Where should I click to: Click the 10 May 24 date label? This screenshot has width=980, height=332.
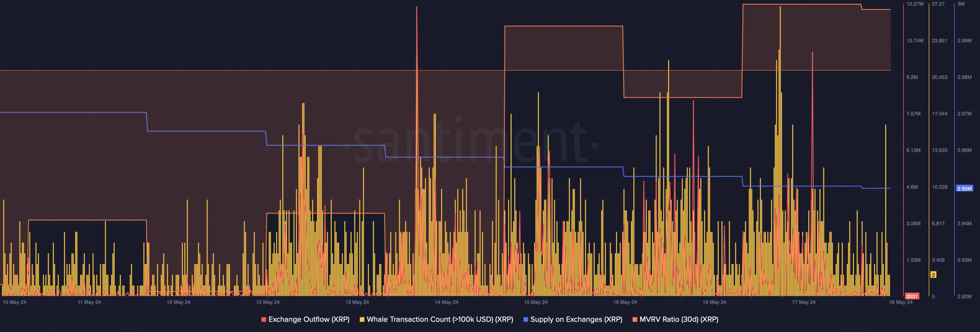(x=15, y=302)
